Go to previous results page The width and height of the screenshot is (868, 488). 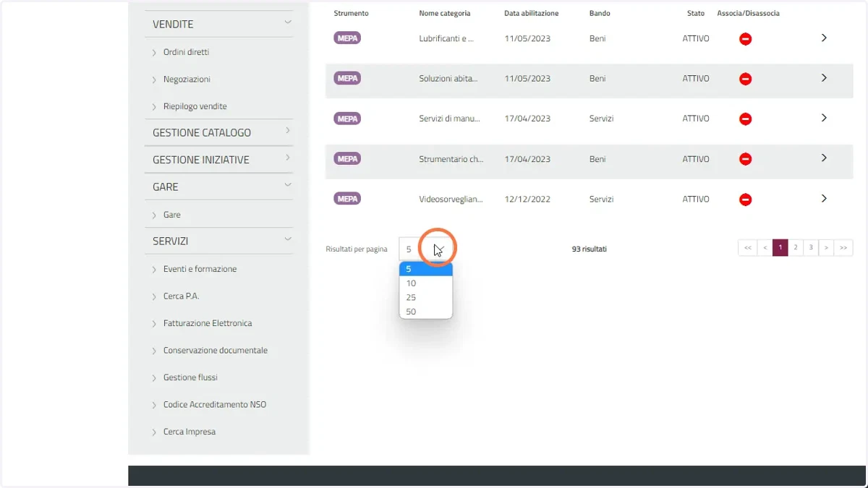tap(765, 248)
